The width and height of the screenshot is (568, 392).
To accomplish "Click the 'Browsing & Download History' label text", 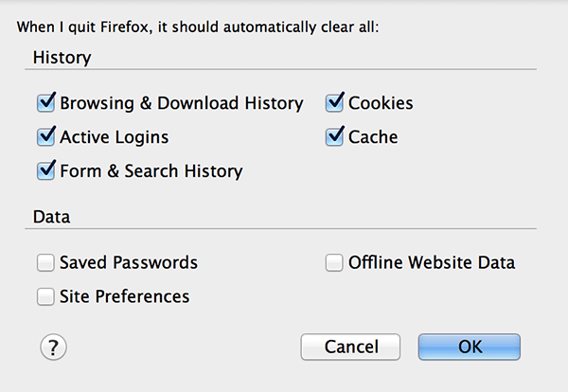I will [x=181, y=103].
